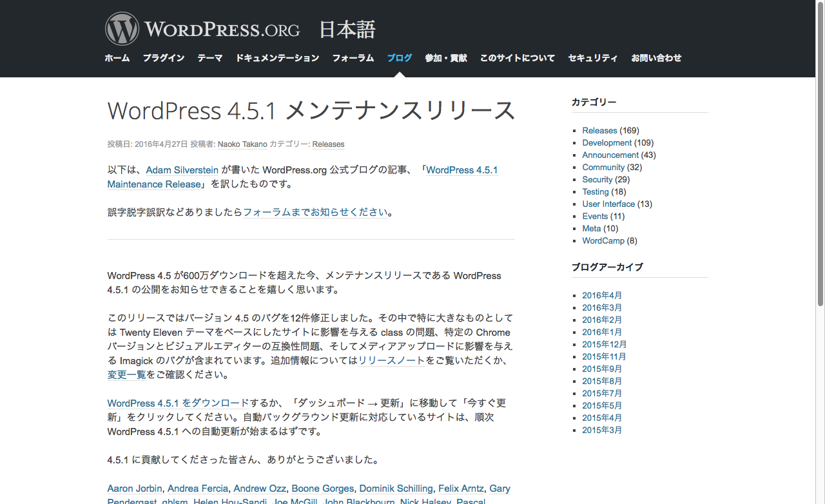Open the 2016年2月 archive
825x504 pixels.
[602, 320]
